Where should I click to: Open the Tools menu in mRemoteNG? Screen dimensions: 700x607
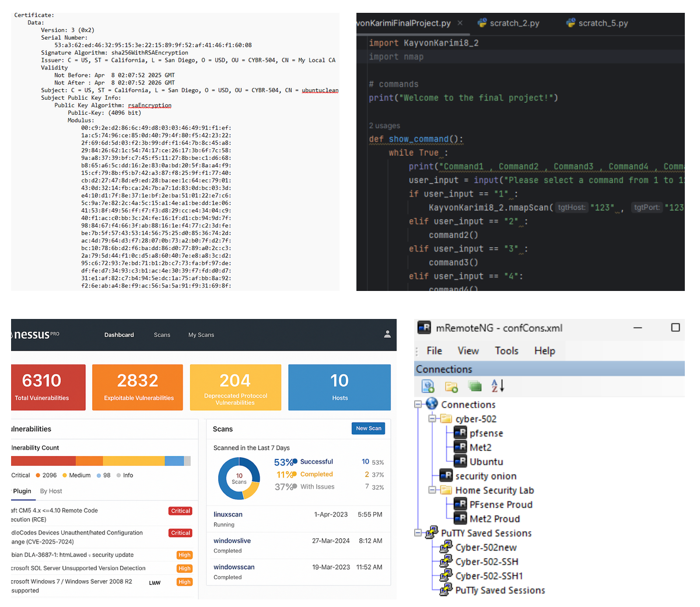[x=506, y=350]
